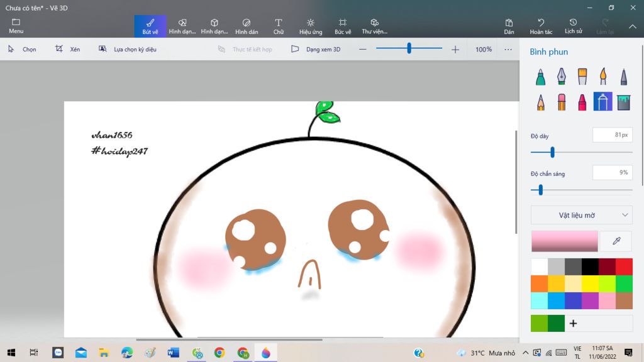644x362 pixels.
Task: Click the canvas horizontal scrollbar
Action: (229, 339)
